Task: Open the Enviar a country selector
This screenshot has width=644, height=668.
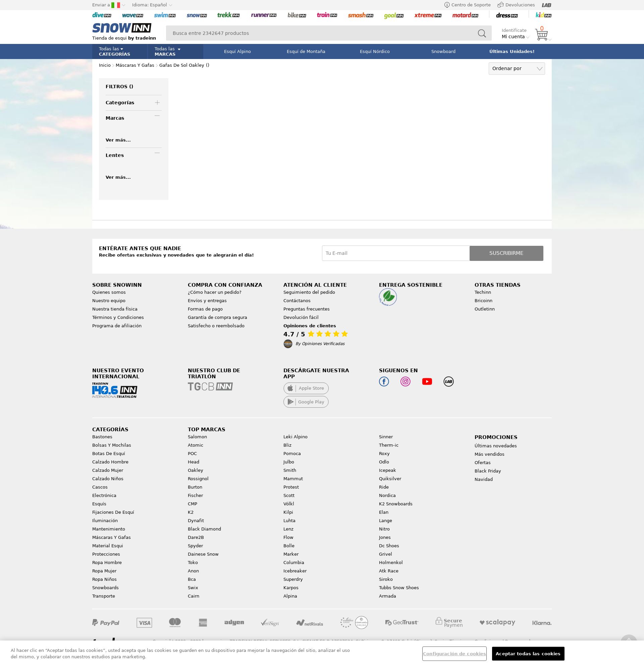Action: [109, 5]
